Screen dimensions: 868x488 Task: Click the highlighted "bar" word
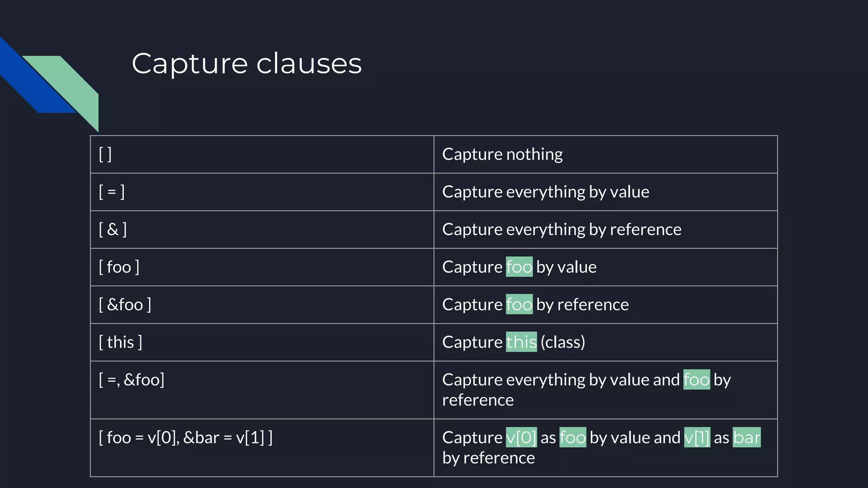point(747,438)
